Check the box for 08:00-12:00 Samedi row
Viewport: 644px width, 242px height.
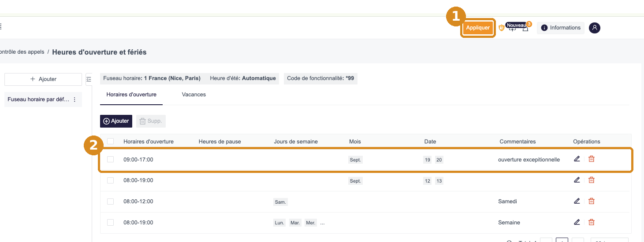pyautogui.click(x=111, y=202)
